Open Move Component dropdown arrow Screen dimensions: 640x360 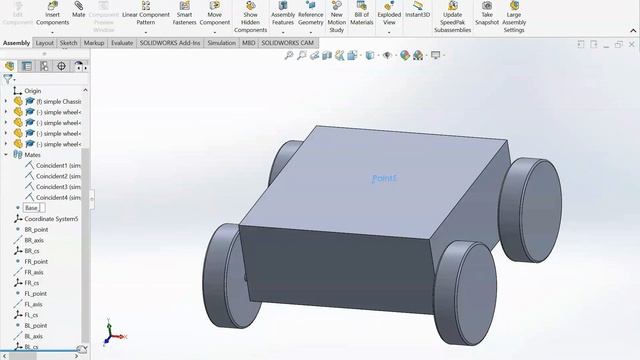pos(215,32)
